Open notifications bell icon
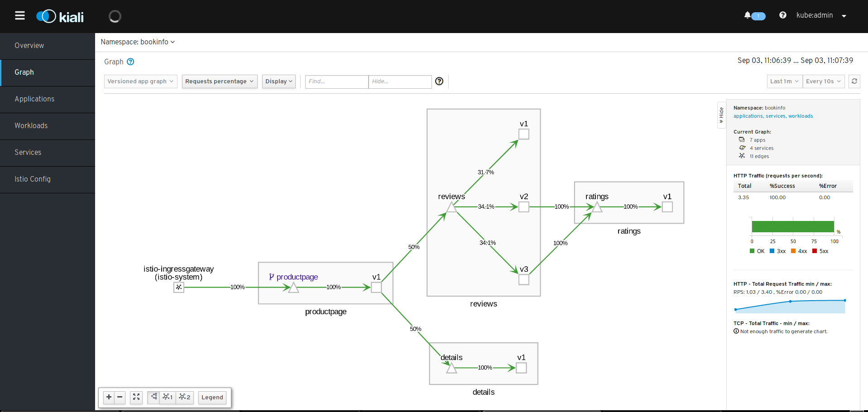Screen dimensions: 868x412 [748, 15]
